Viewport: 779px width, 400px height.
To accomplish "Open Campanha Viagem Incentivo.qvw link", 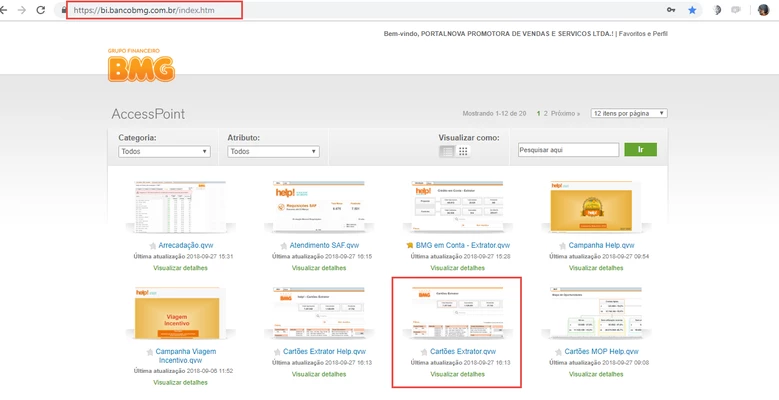I will coord(186,356).
